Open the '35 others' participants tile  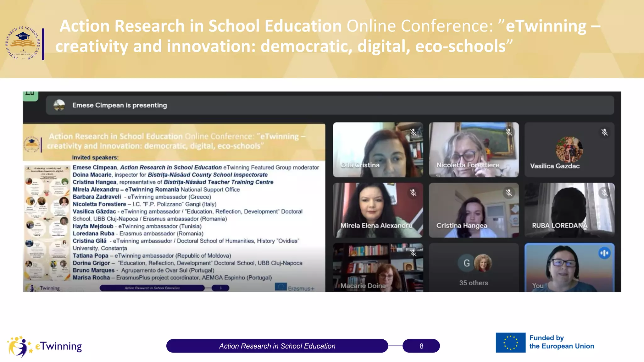tap(474, 267)
